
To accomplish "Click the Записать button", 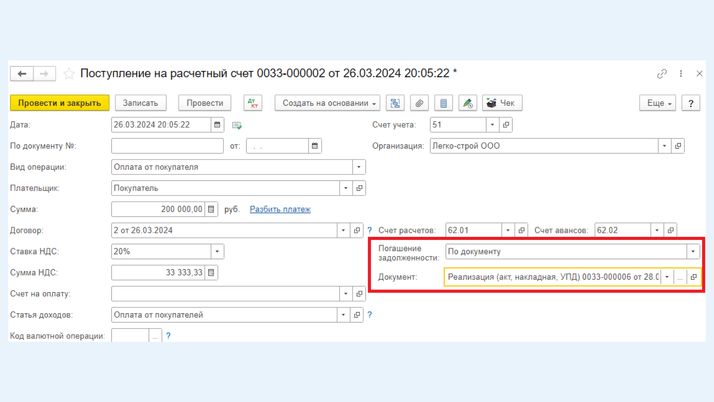I will point(141,103).
